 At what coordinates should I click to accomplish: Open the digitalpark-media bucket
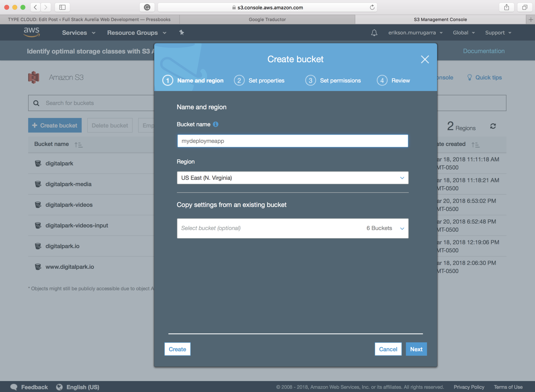[69, 184]
